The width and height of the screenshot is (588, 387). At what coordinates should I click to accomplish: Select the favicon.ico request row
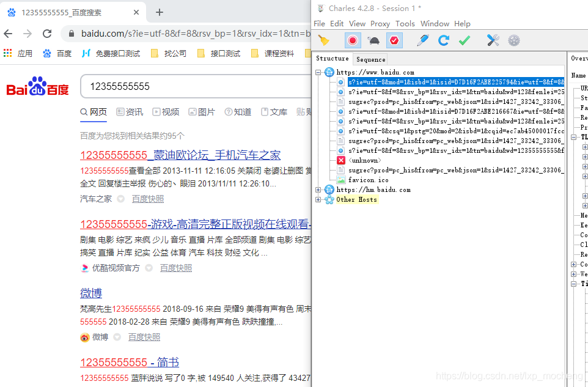(x=368, y=180)
